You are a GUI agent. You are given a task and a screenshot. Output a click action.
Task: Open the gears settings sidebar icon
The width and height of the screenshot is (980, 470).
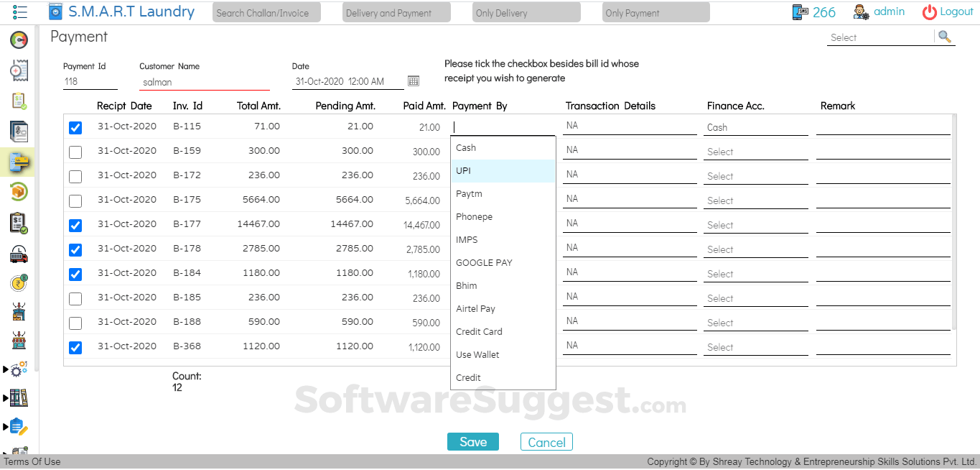(19, 369)
